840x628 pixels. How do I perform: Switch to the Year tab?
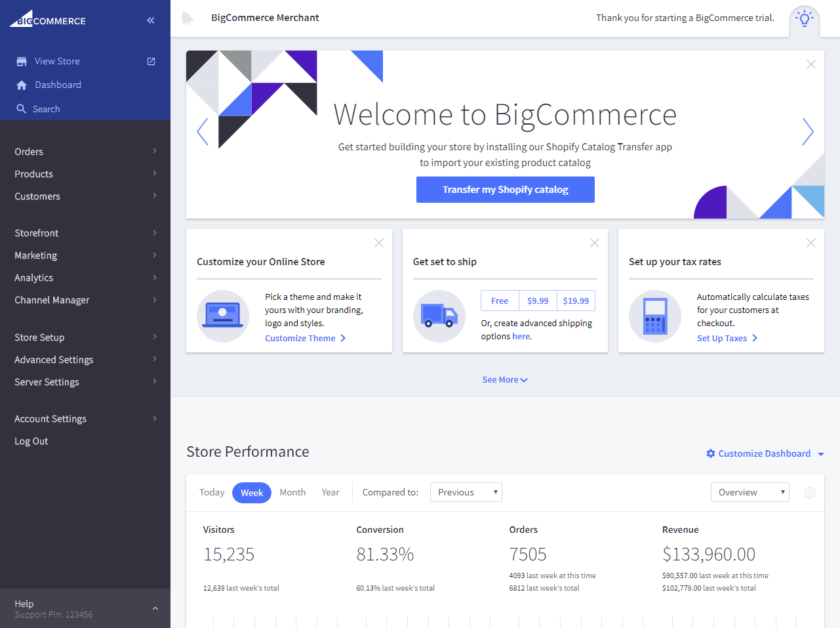click(x=330, y=492)
